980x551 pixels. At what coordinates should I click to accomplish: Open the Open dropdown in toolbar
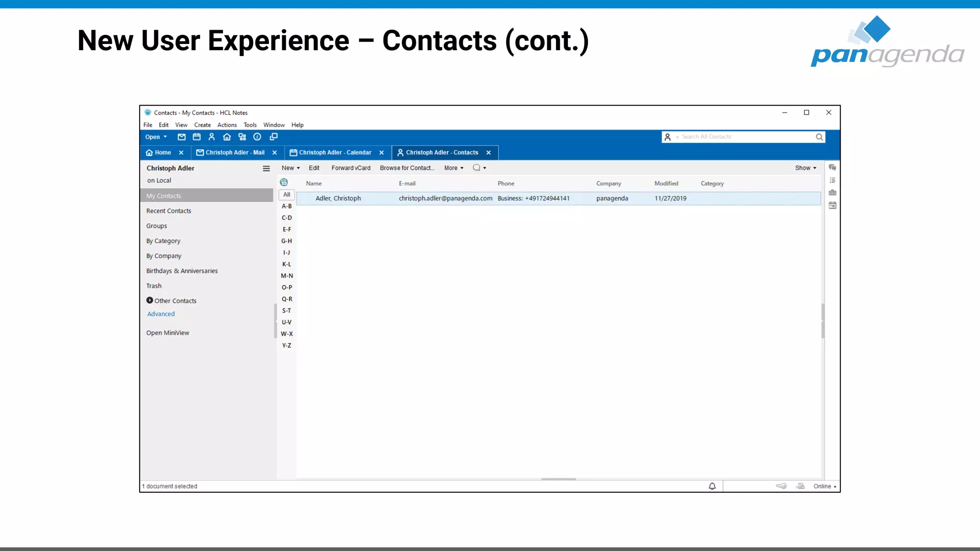click(x=156, y=137)
